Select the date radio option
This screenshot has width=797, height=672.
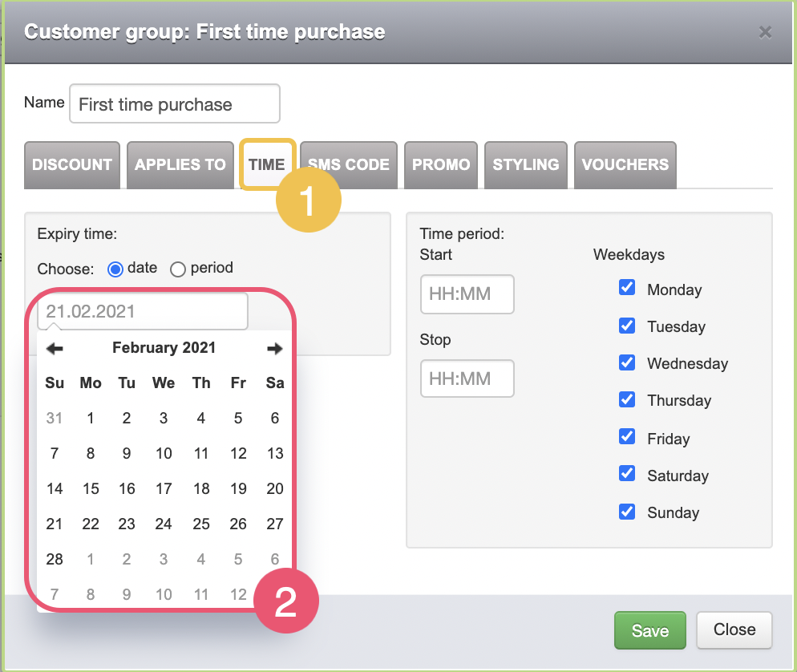click(115, 269)
